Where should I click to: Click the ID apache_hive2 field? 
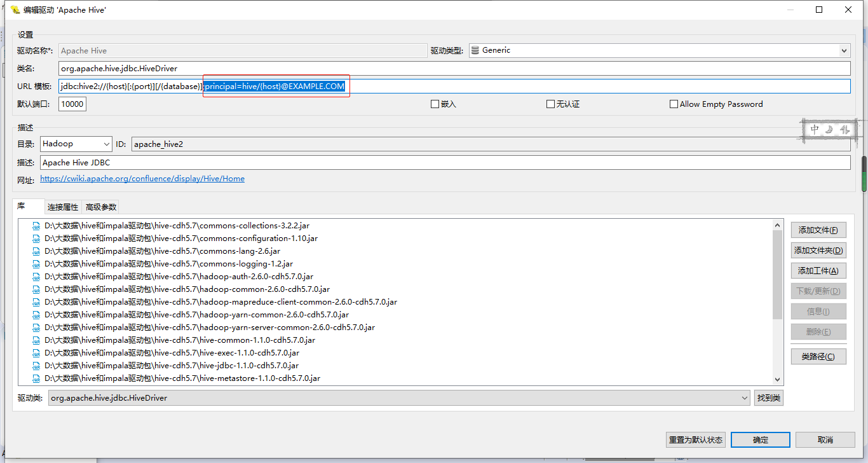coord(491,144)
